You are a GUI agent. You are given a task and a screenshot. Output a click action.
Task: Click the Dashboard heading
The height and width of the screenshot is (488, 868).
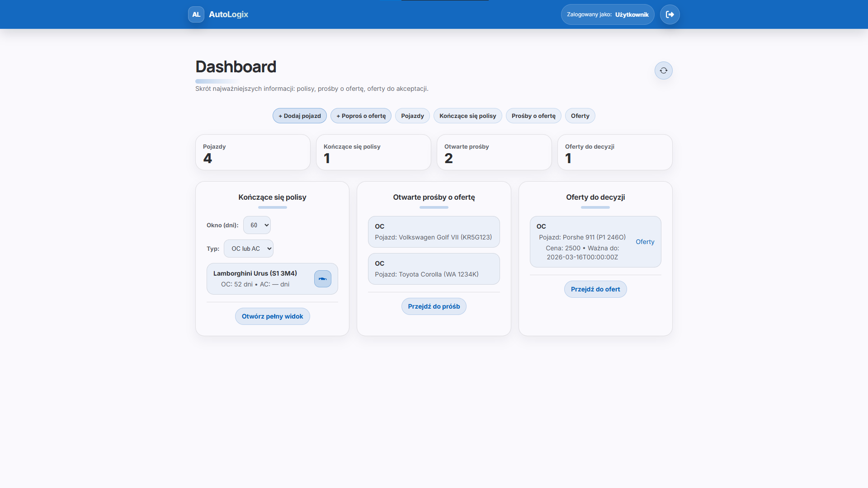(236, 67)
